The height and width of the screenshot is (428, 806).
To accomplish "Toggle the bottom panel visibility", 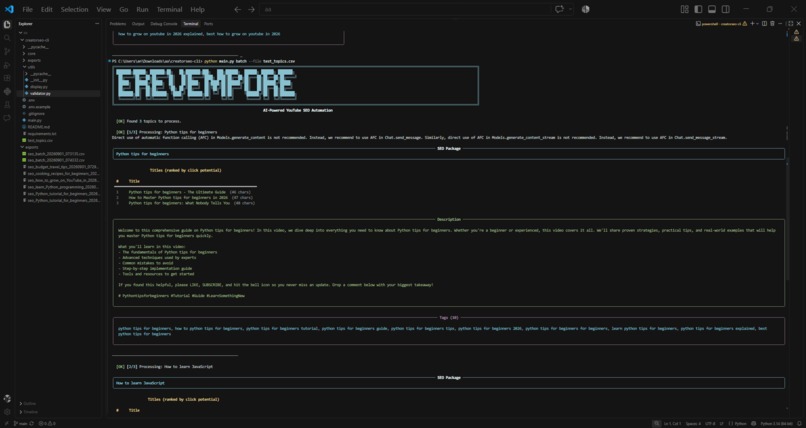I will 712,9.
